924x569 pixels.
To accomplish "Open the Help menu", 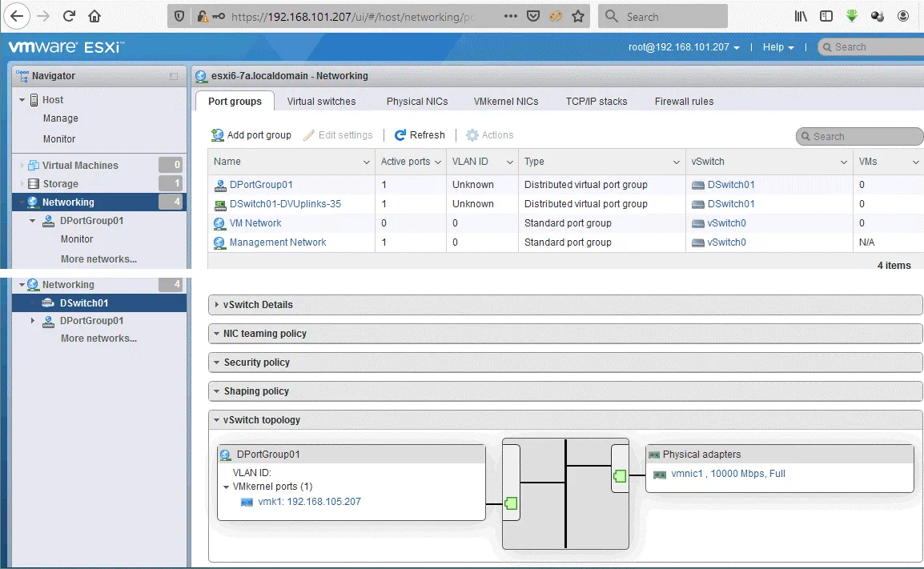I will click(x=773, y=47).
